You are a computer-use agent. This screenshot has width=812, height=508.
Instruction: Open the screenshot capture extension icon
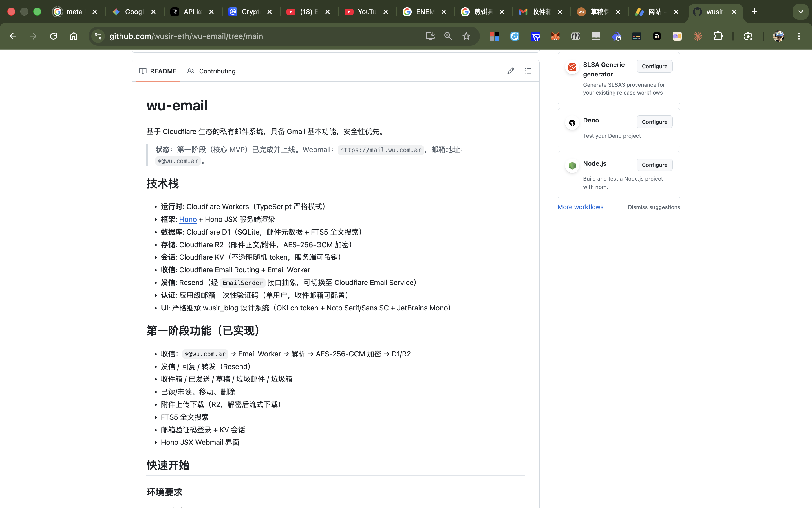click(748, 36)
